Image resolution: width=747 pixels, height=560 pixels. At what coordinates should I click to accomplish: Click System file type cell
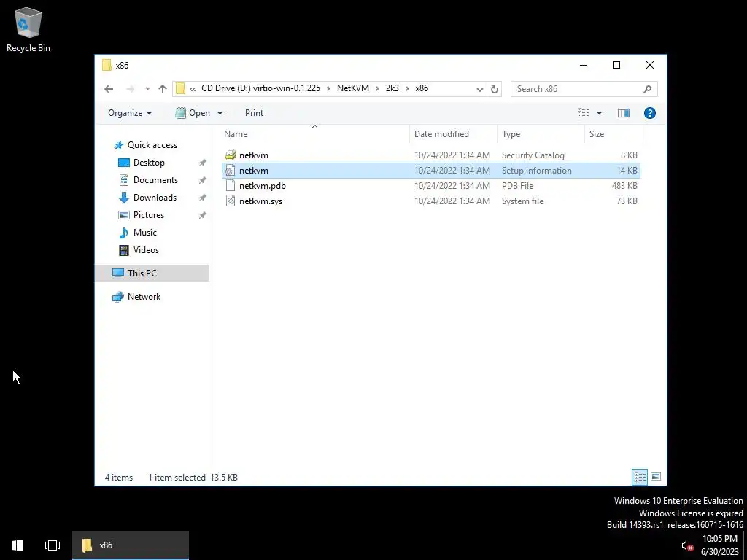(x=522, y=201)
